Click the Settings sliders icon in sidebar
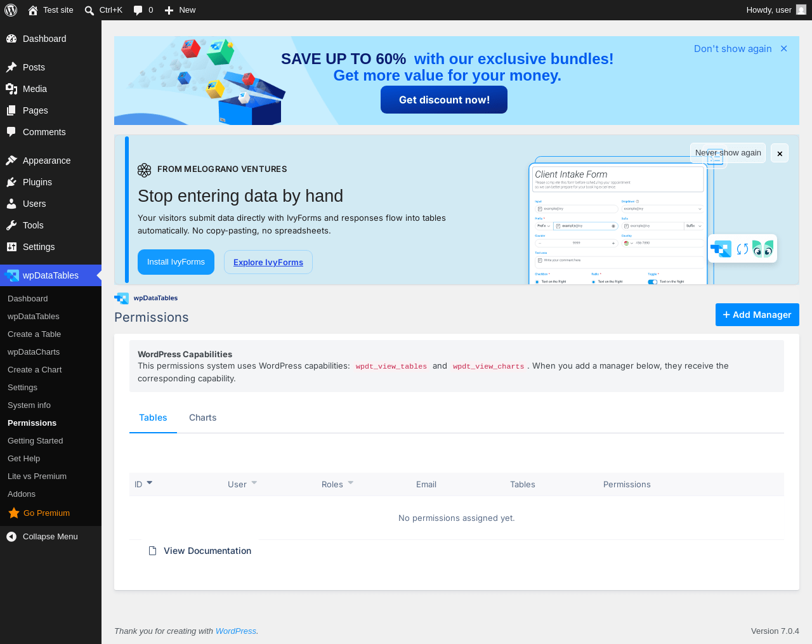 click(11, 247)
